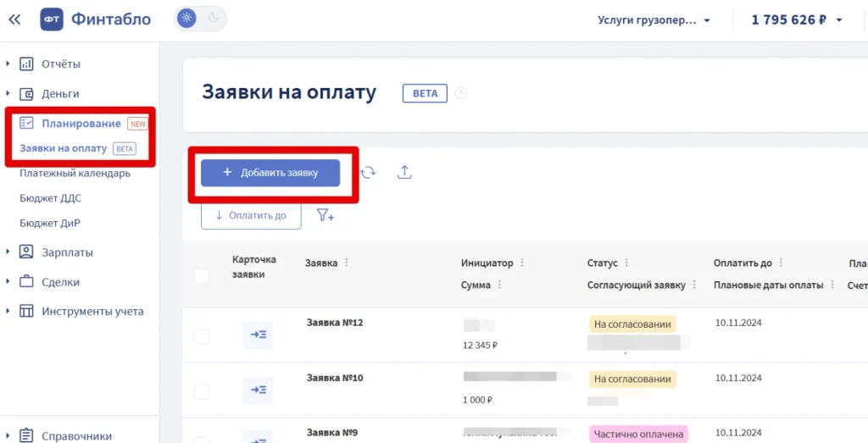
Task: Click the Заявка №12 title
Action: (x=335, y=323)
